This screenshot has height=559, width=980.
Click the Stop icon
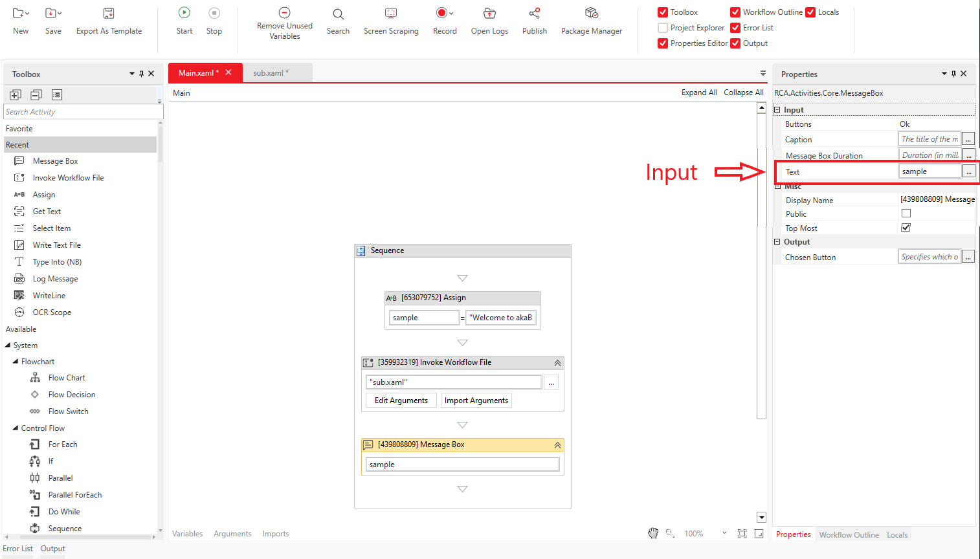coord(214,13)
